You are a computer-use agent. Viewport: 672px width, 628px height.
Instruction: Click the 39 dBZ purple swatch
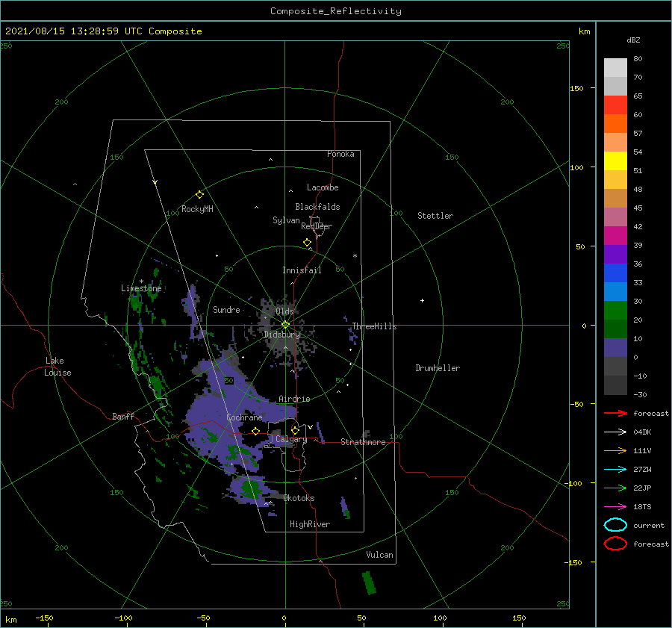pyautogui.click(x=615, y=254)
